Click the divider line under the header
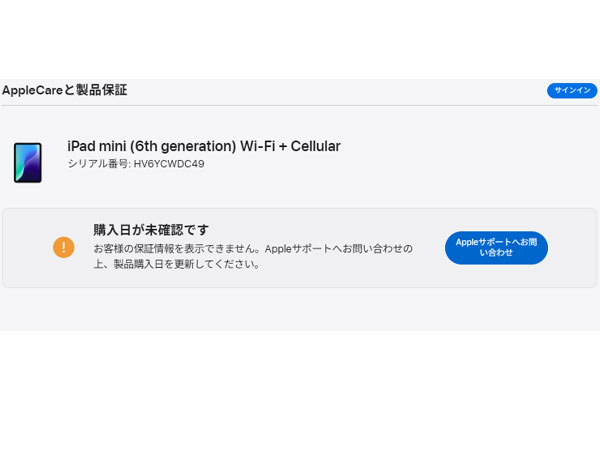Screen dimensions: 600x450 click(299, 105)
